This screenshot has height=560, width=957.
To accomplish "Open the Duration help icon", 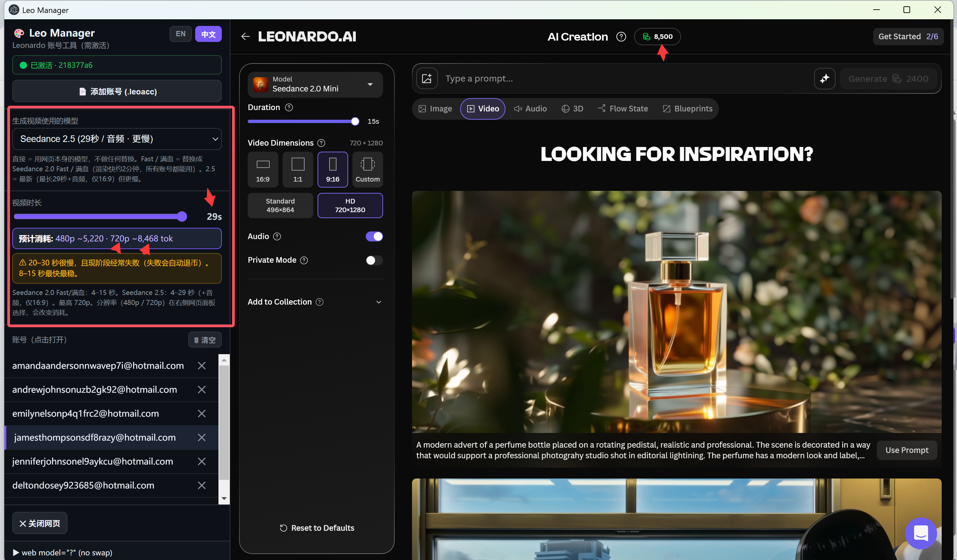I will click(x=289, y=107).
